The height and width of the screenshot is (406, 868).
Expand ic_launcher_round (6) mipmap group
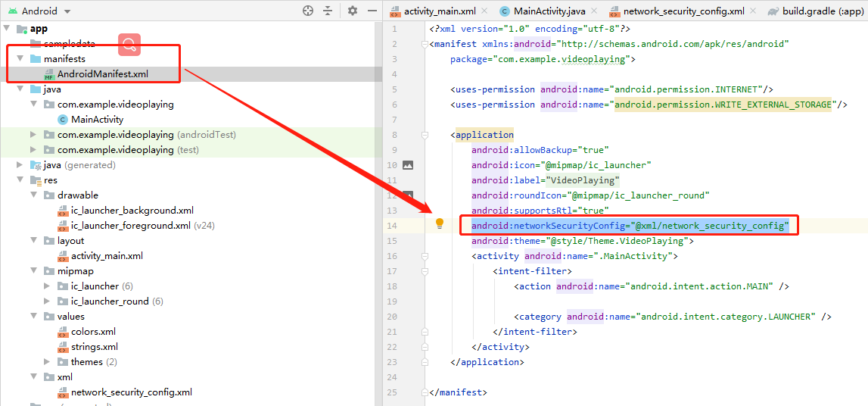(48, 301)
